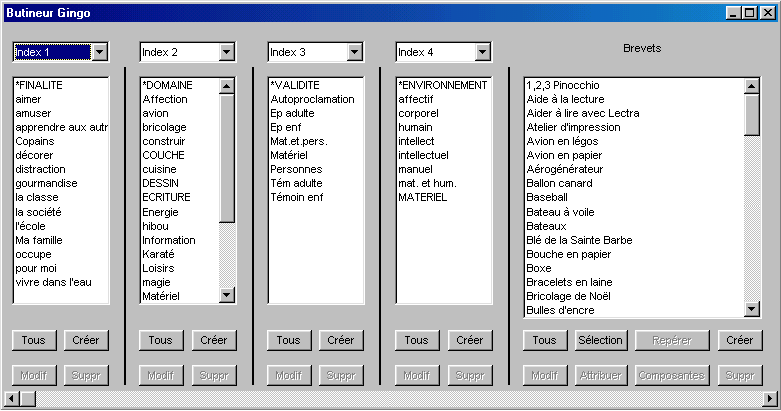Expand the Index 4 dropdown arrow
This screenshot has height=411, width=781.
click(483, 52)
